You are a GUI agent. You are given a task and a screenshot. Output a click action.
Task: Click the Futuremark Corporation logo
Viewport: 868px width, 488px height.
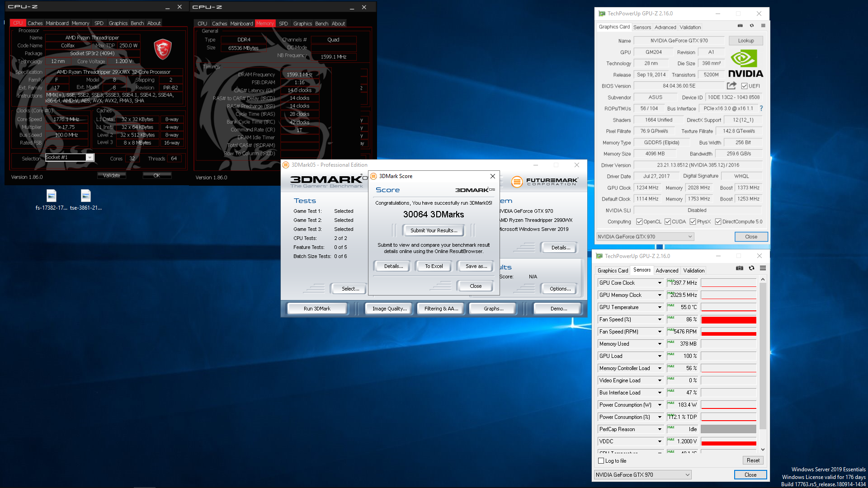pyautogui.click(x=544, y=182)
